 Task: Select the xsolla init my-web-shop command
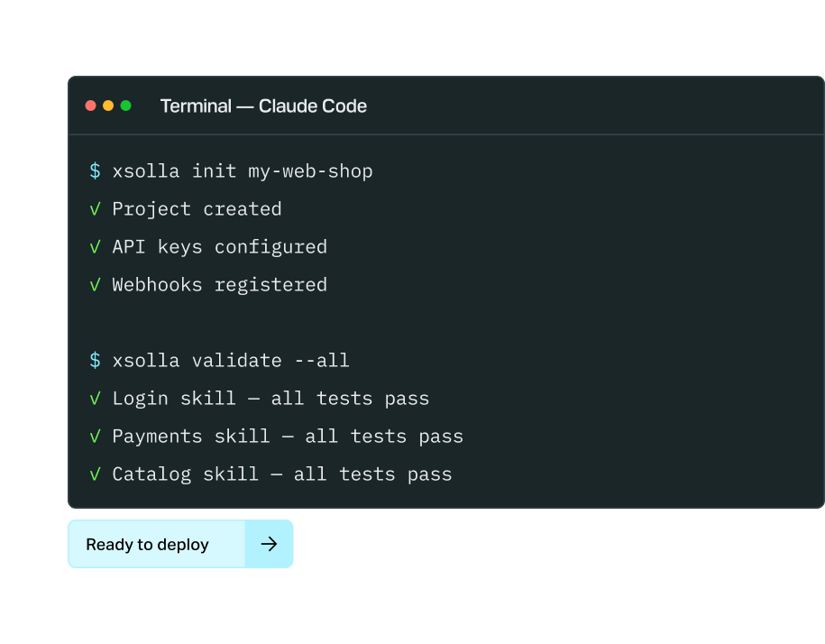click(243, 171)
